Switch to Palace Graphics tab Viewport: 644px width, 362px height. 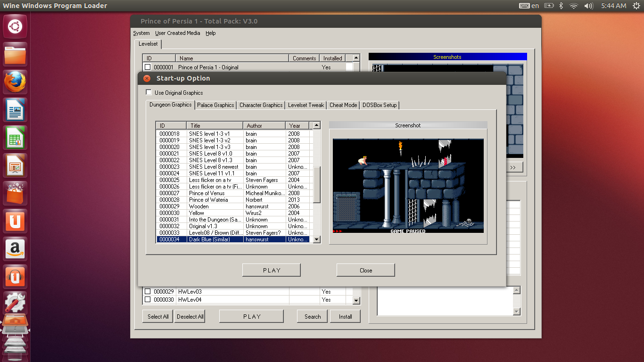pyautogui.click(x=215, y=105)
